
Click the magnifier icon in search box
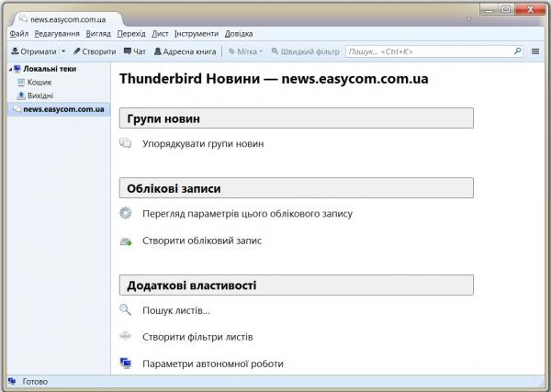click(517, 51)
